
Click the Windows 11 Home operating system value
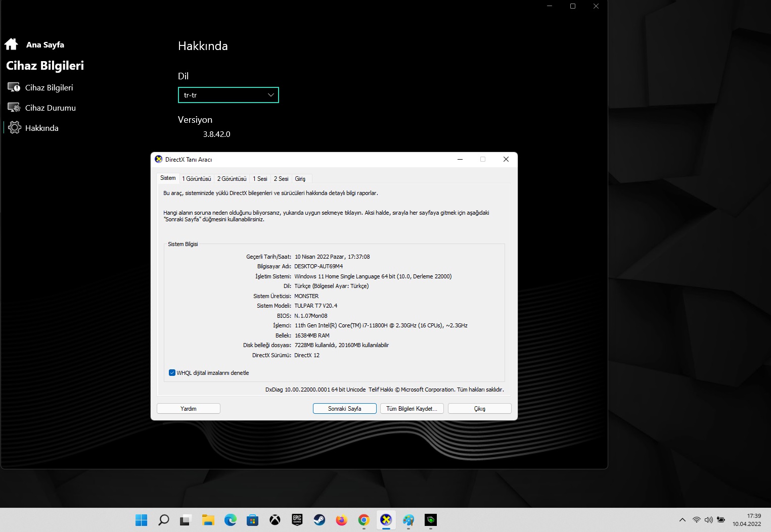373,276
